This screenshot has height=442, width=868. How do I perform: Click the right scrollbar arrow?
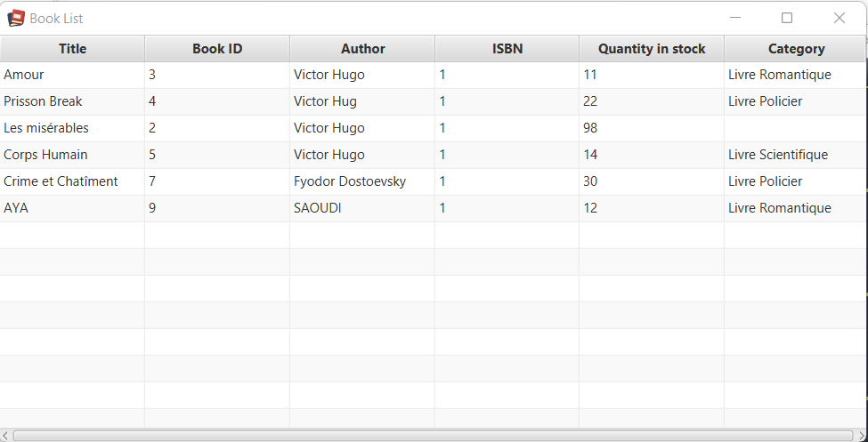(861, 436)
